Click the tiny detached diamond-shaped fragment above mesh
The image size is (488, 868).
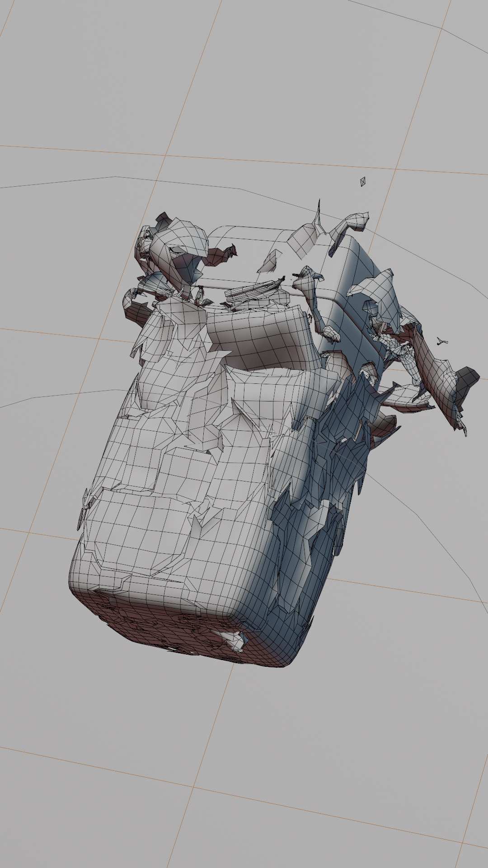[363, 181]
